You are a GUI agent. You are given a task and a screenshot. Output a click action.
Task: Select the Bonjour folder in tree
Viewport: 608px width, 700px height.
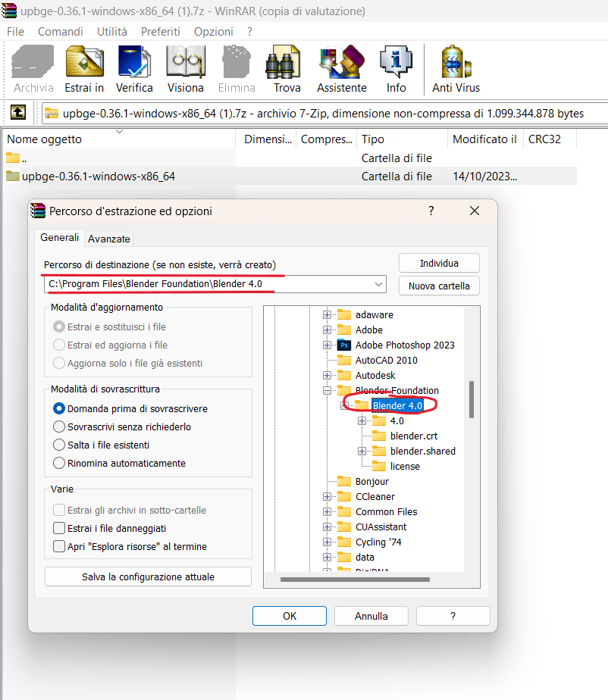click(x=371, y=482)
